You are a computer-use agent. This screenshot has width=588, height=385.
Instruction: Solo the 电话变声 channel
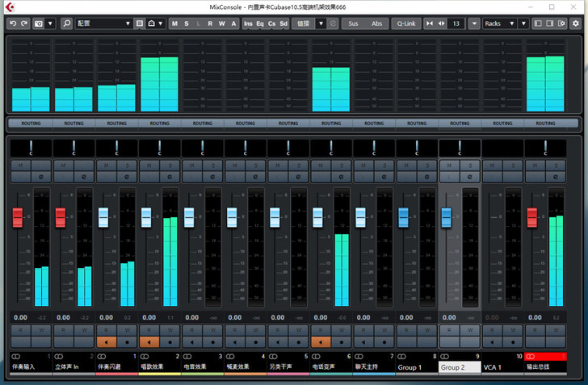(x=341, y=165)
